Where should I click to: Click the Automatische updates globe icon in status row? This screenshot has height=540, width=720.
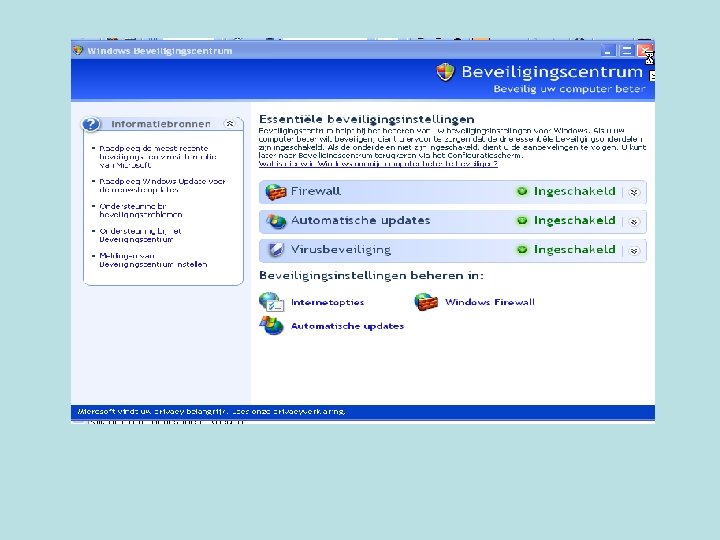click(276, 221)
